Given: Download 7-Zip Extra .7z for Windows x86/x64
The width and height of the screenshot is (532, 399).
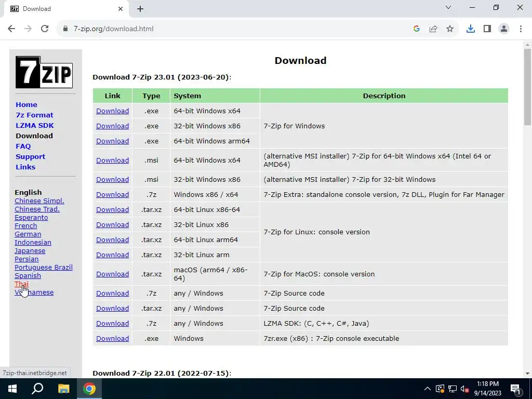Looking at the screenshot, I should pyautogui.click(x=112, y=194).
